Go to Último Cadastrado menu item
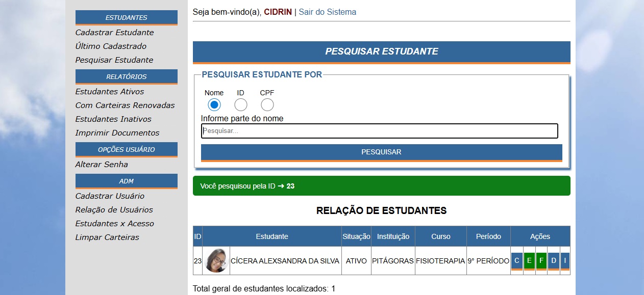The width and height of the screenshot is (644, 295). (111, 46)
